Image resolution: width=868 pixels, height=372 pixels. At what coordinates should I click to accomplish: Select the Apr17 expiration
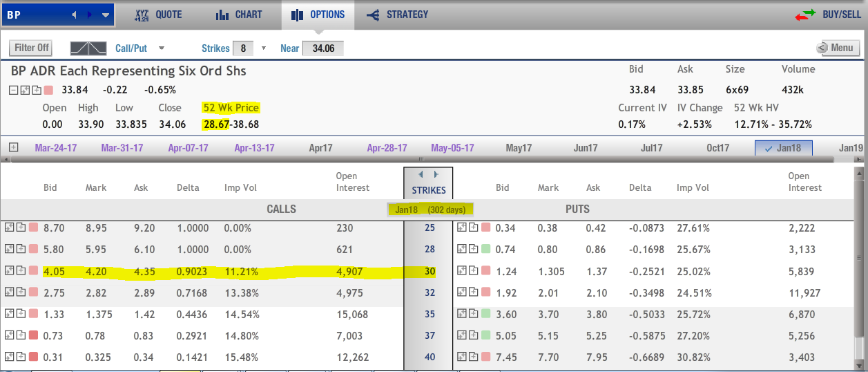tap(321, 148)
